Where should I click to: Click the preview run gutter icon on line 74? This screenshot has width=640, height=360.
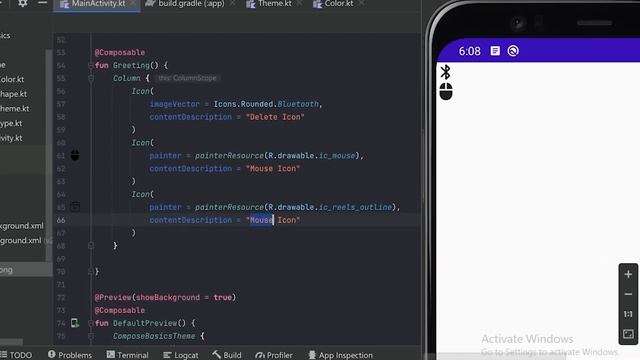click(75, 323)
